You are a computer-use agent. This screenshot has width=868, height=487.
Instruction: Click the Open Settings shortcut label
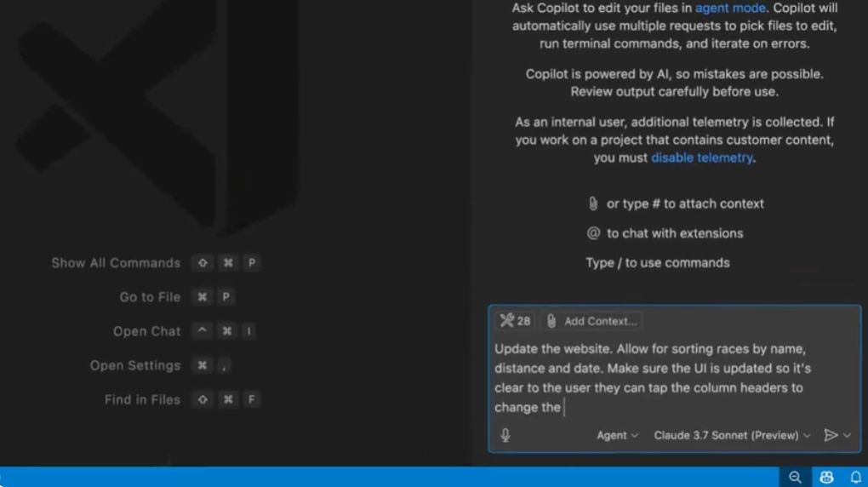click(135, 365)
